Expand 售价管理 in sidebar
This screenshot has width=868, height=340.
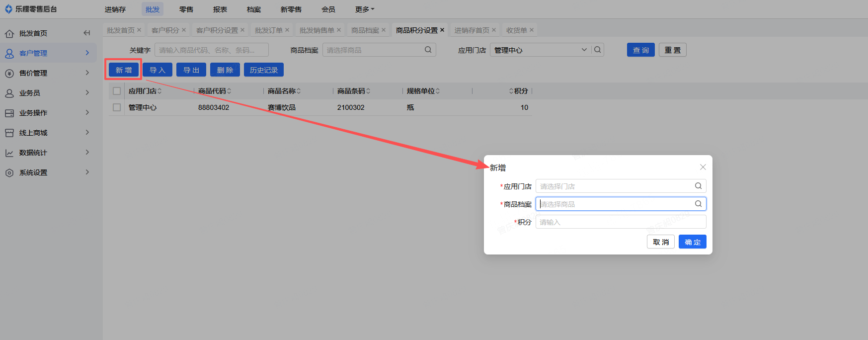click(48, 73)
